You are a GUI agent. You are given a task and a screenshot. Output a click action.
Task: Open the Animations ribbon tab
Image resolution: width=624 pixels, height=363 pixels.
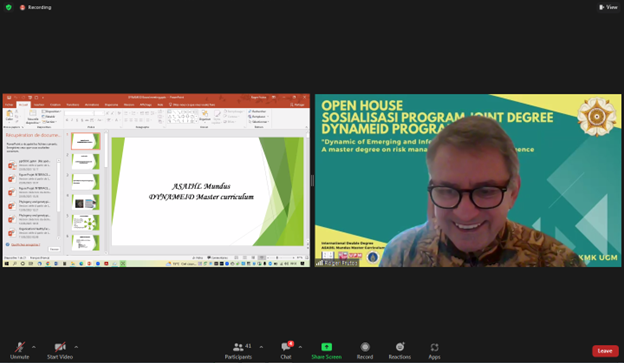[x=92, y=105]
